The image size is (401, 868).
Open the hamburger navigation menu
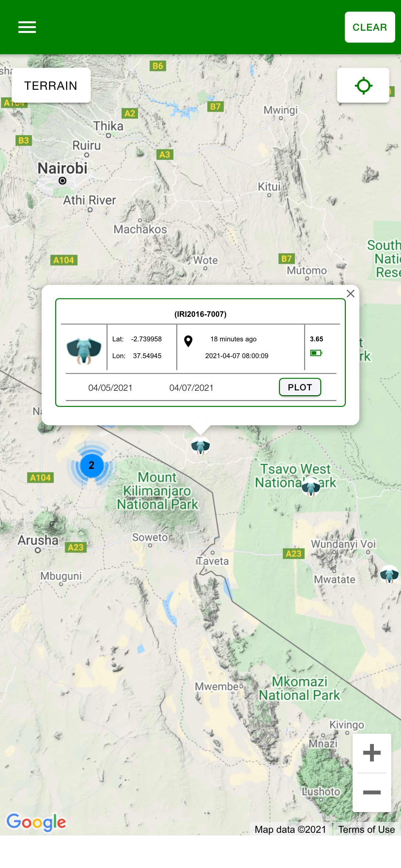tap(27, 27)
